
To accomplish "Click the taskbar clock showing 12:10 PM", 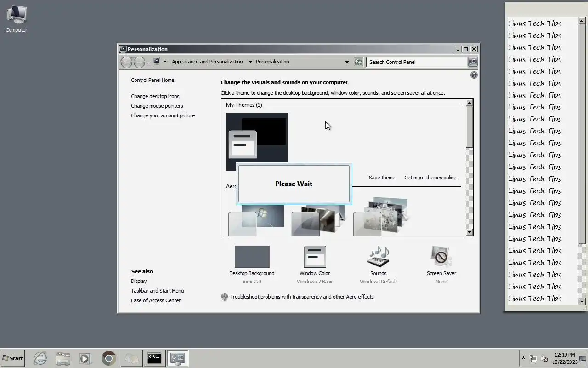I will [x=565, y=358].
